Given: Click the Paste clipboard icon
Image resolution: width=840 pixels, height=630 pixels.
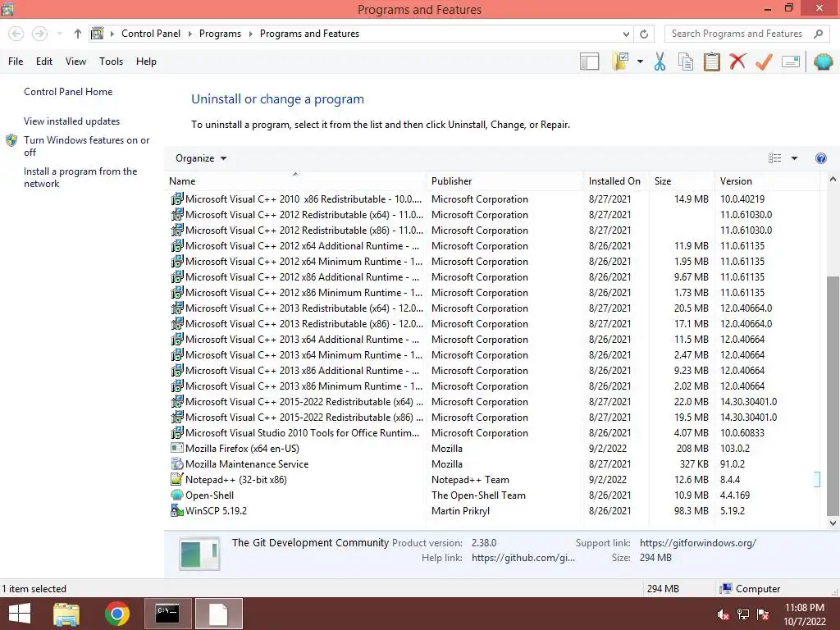Looking at the screenshot, I should (x=711, y=62).
